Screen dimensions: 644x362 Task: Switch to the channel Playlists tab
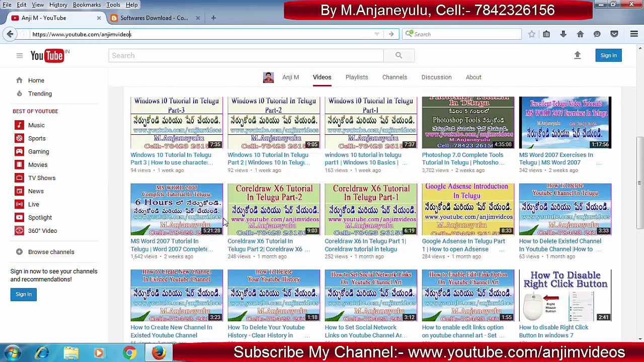(x=357, y=77)
